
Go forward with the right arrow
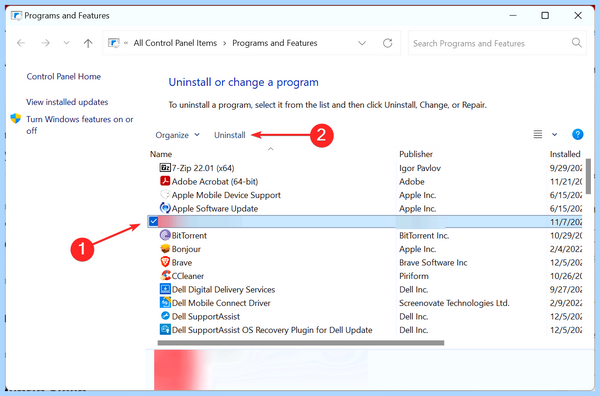46,43
